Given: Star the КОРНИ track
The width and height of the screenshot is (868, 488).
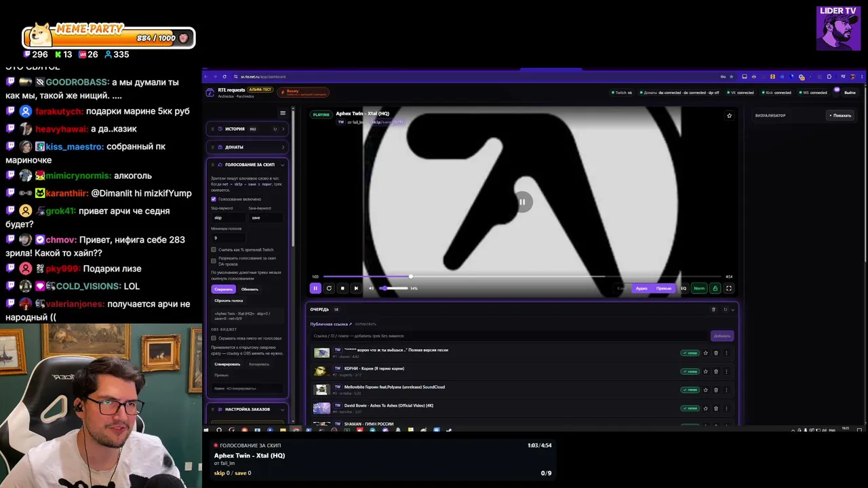Looking at the screenshot, I should point(706,371).
